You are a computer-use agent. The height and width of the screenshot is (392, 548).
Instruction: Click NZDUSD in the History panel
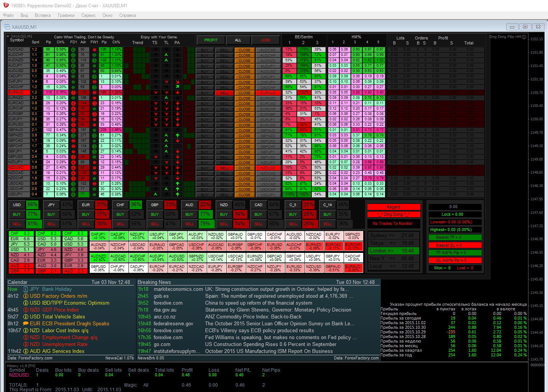point(19,375)
